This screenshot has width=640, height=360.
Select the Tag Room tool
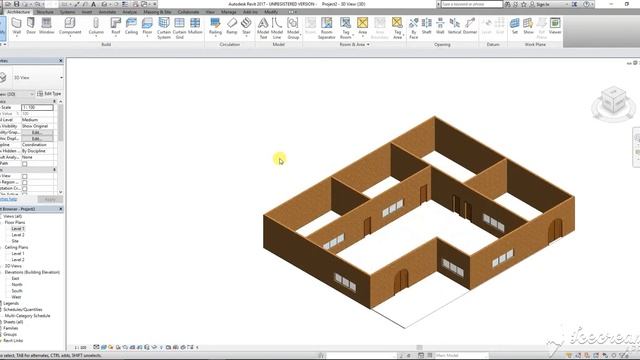pos(346,28)
